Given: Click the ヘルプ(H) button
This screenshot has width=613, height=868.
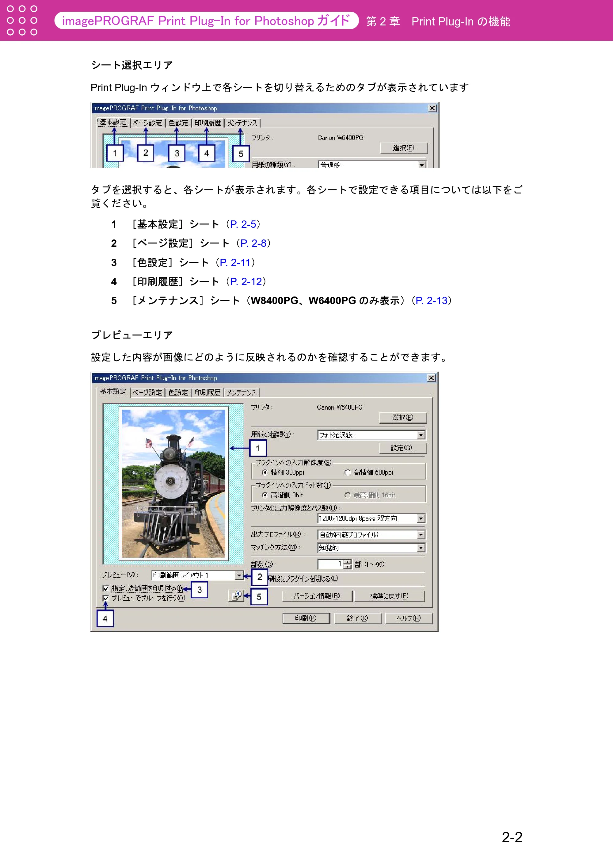Looking at the screenshot, I should pos(409,618).
